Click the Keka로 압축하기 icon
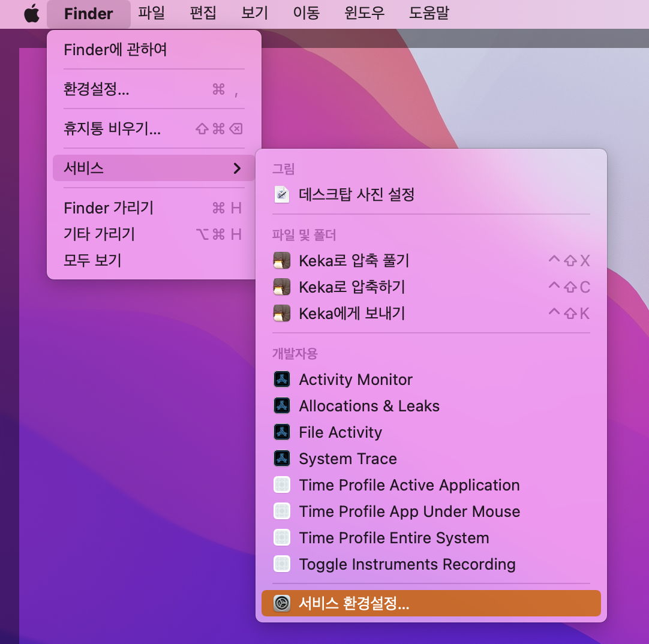 [282, 287]
